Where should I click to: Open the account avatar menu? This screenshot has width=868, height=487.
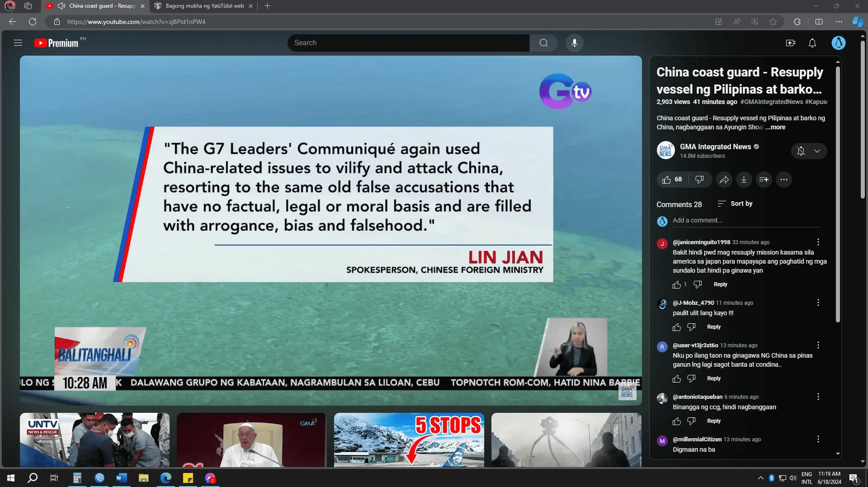tap(838, 43)
